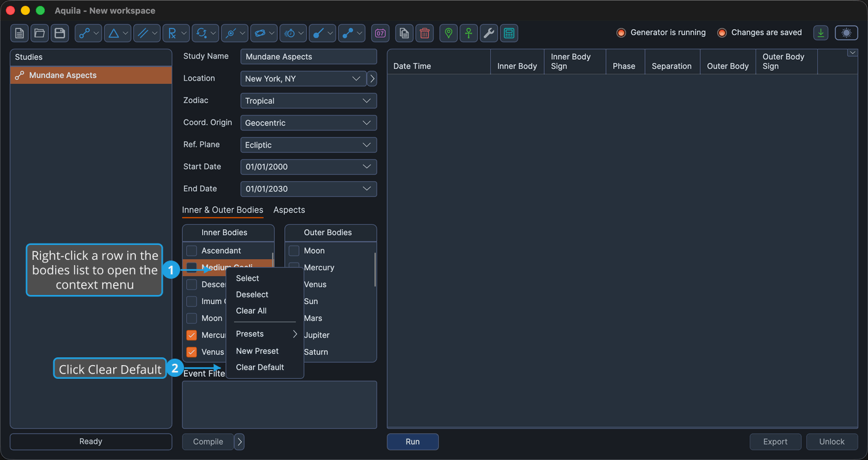This screenshot has height=460, width=868.
Task: Open the cycle return study tool
Action: coord(205,33)
